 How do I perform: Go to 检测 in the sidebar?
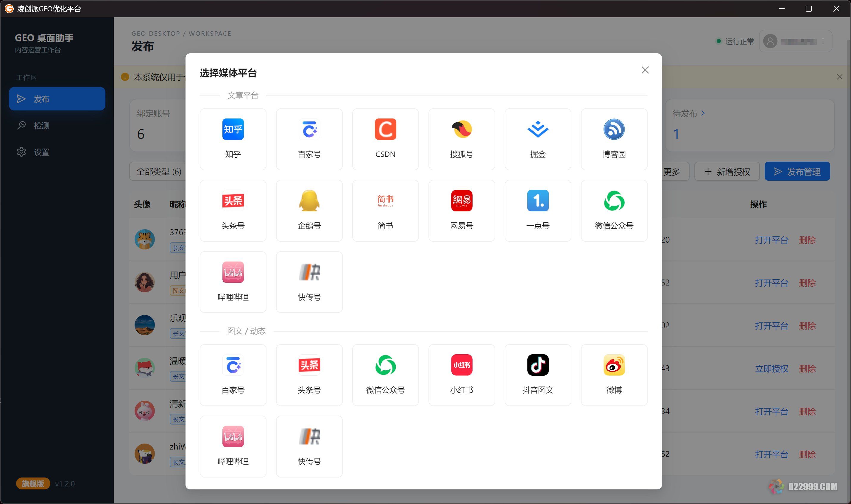[57, 125]
